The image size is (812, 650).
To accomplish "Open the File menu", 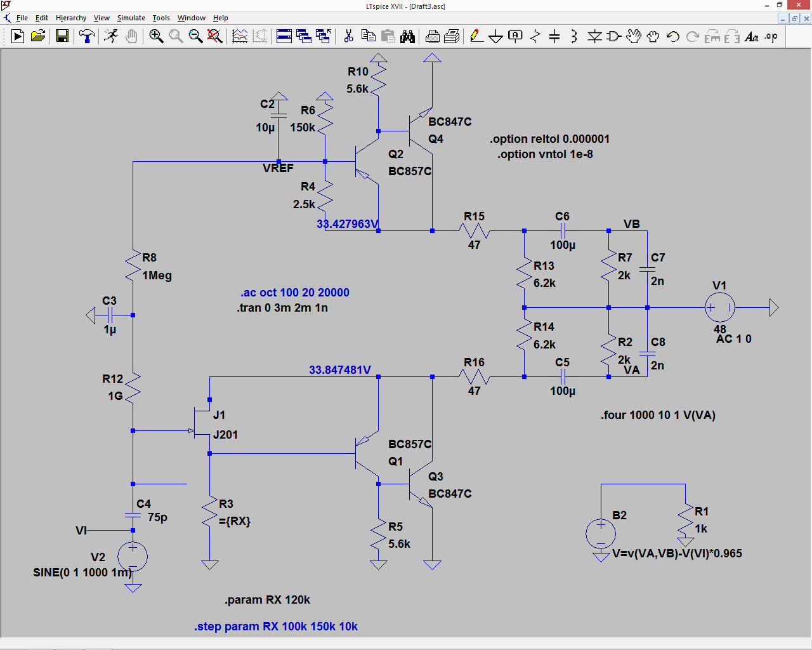I will click(x=22, y=18).
